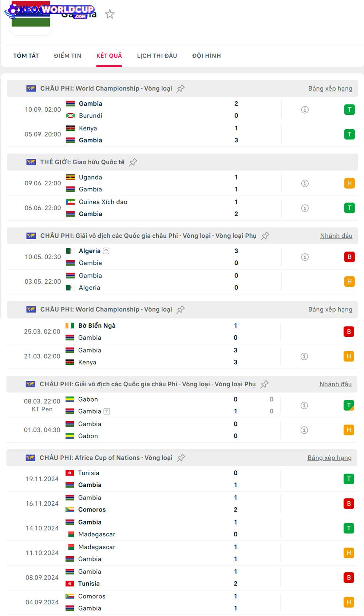
Task: Open the Tunisia vs Gambia 19.11.2024 match row
Action: tap(146, 479)
